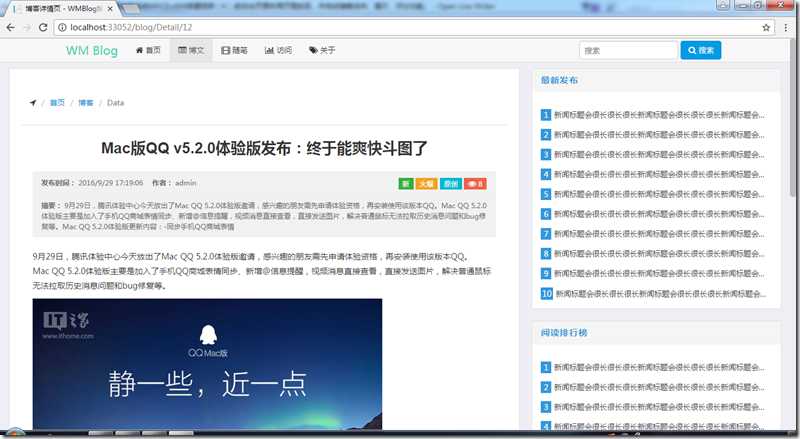Click the 阅读排行榜 panel heading

[564, 333]
